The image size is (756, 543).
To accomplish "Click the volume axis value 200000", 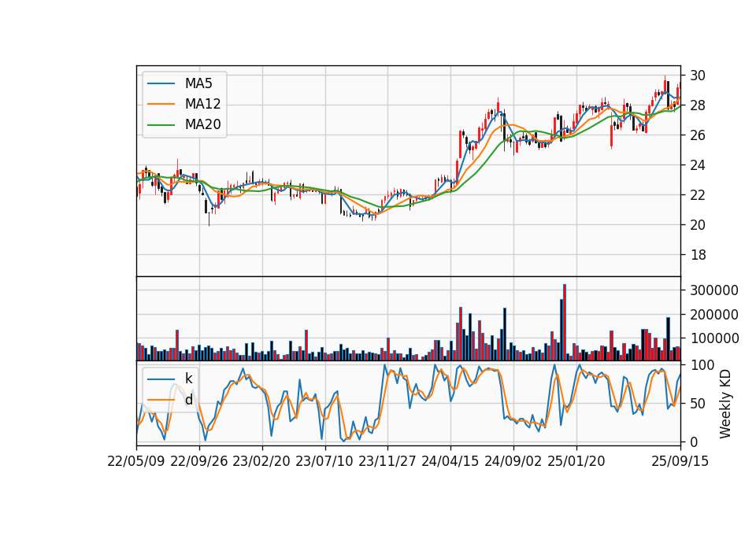I will [x=714, y=315].
